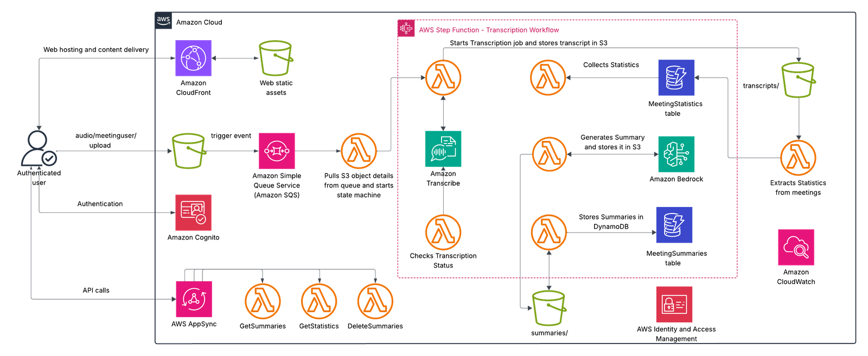The width and height of the screenshot is (868, 356).
Task: Click the Amazon Cognito icon
Action: tap(193, 212)
